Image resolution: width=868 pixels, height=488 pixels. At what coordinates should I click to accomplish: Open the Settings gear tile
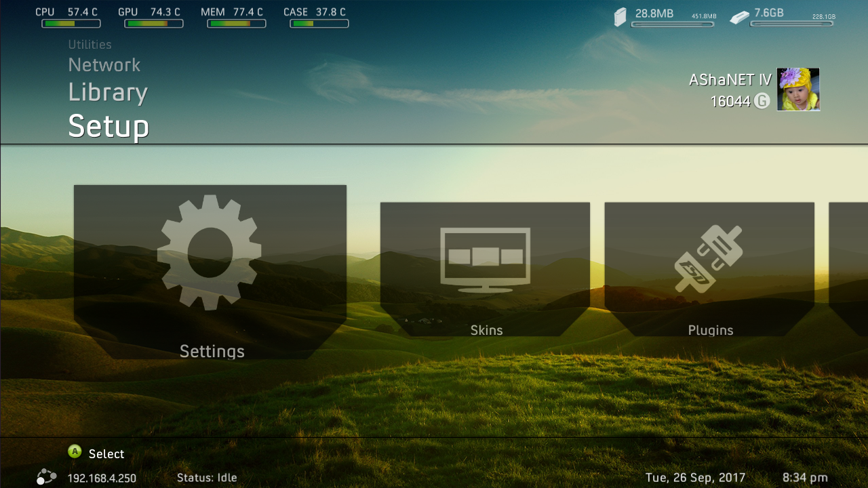(x=210, y=272)
